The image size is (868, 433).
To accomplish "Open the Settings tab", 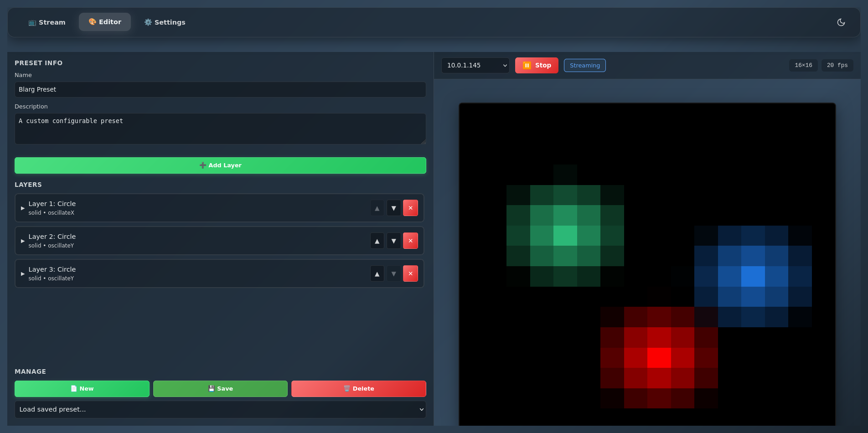I will point(165,22).
